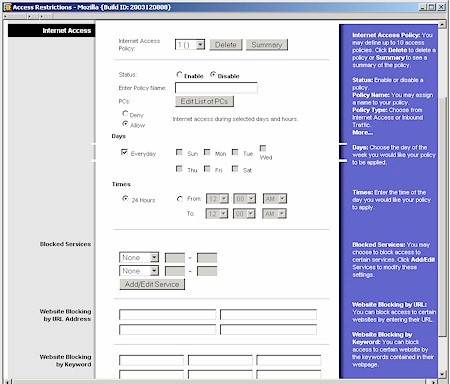Image resolution: width=450 pixels, height=384 pixels.
Task: Open the Internet Access Policy number dropdown
Action: click(x=190, y=45)
